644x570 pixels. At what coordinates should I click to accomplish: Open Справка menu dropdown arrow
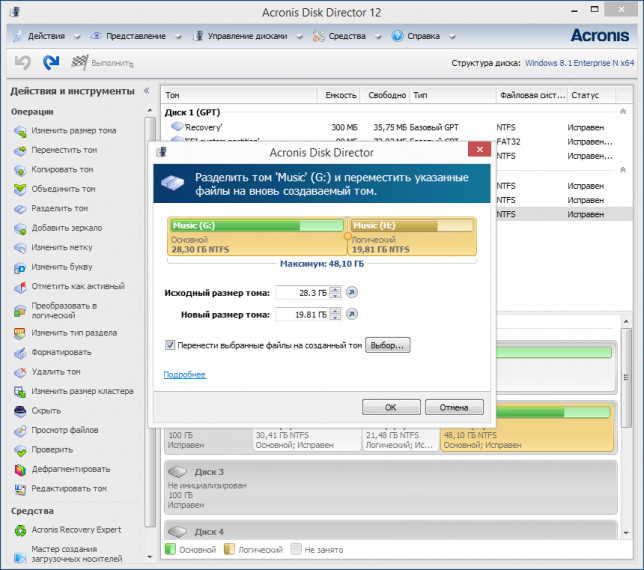click(x=452, y=37)
